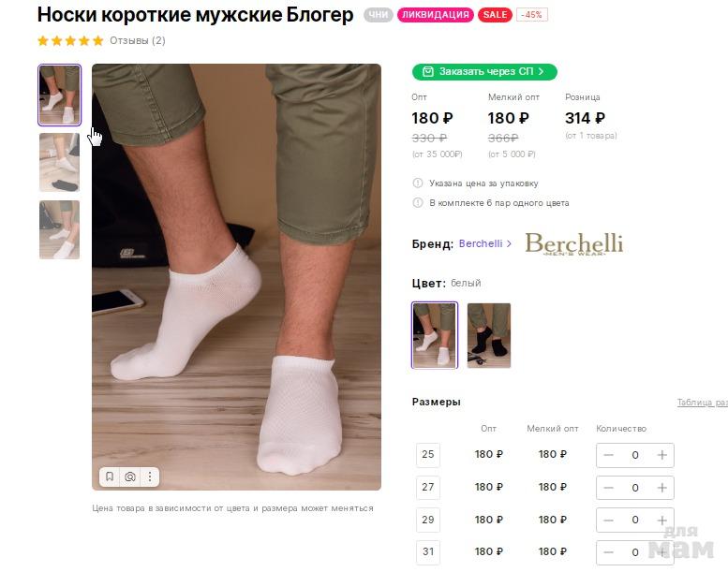Click the 'Заказать через СП' button
The width and height of the screenshot is (728, 572).
(x=484, y=71)
